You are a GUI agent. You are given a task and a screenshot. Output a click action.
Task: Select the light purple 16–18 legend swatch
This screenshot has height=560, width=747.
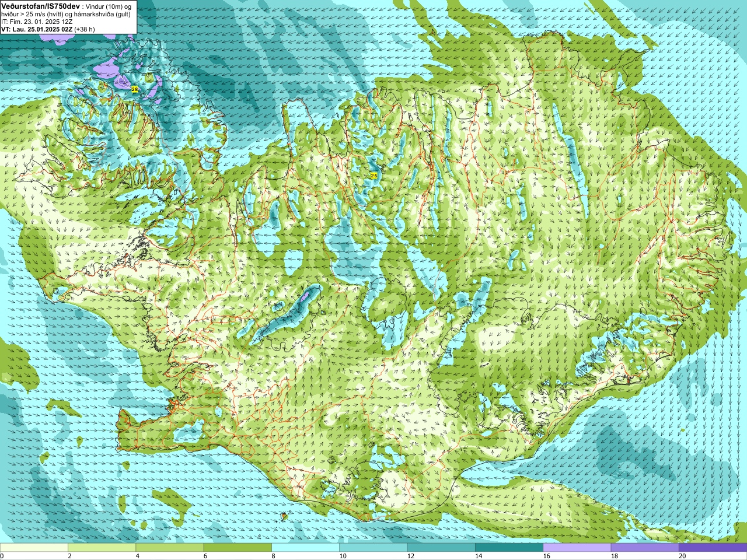coord(577,548)
